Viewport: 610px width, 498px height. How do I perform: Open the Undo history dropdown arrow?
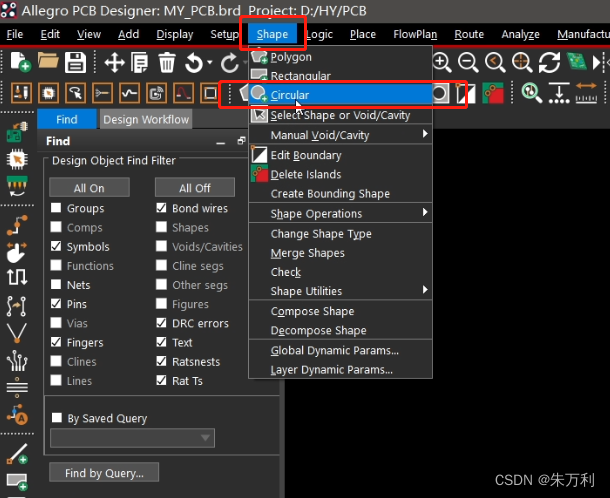210,62
